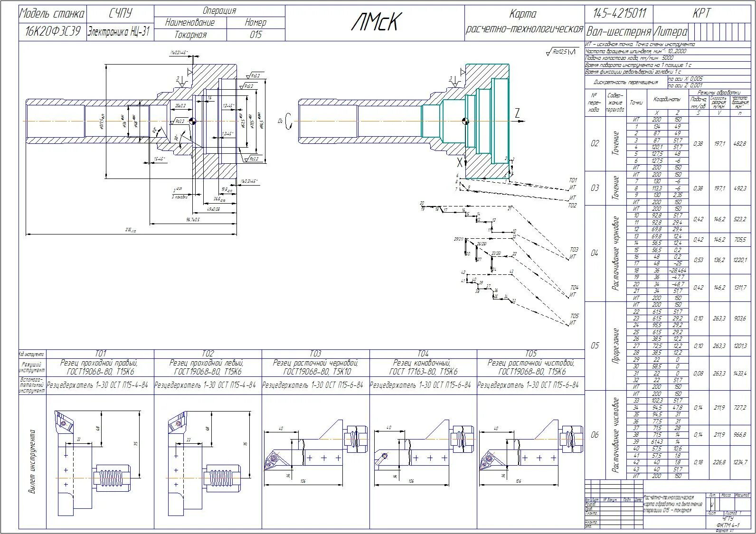Select the "Резец расточной черновой" description

point(315,367)
